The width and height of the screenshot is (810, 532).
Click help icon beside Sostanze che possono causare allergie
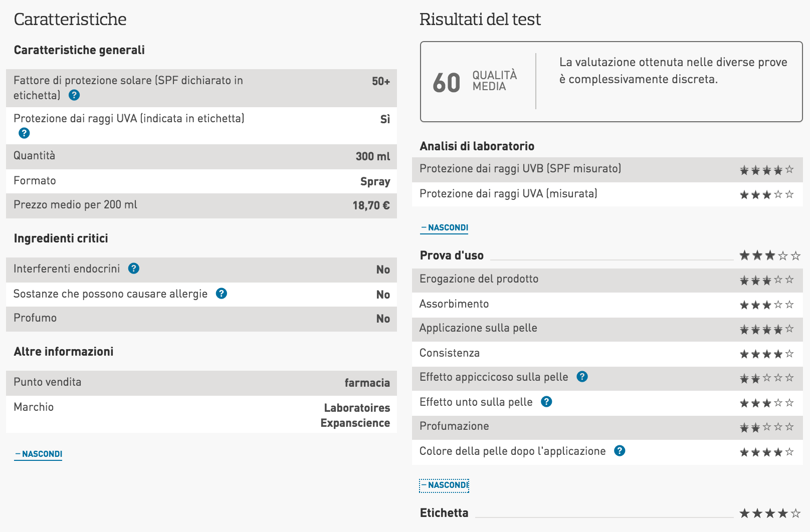coord(222,294)
